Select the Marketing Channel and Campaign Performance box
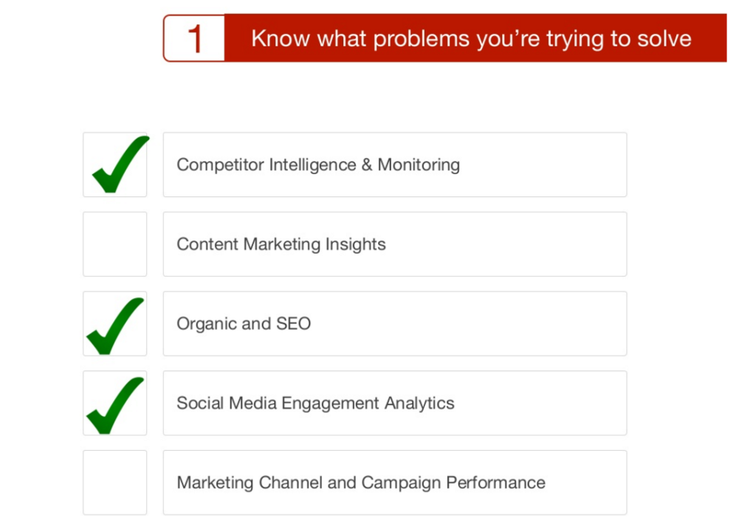The width and height of the screenshot is (756, 532). (x=395, y=483)
